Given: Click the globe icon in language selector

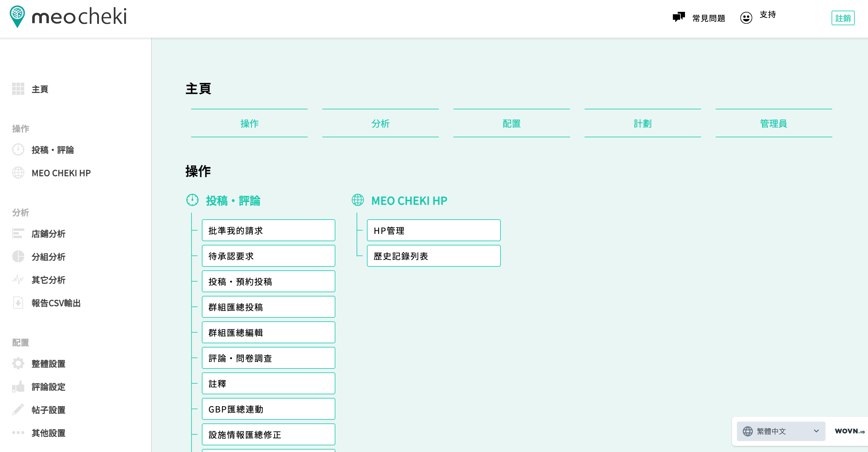Looking at the screenshot, I should click(x=748, y=431).
